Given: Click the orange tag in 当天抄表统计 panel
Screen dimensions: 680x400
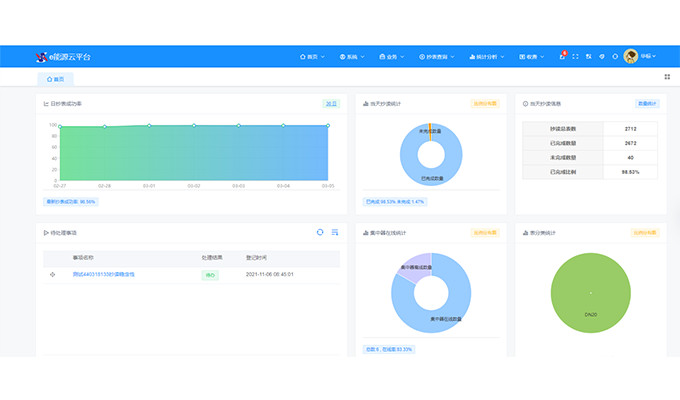Looking at the screenshot, I should point(484,103).
